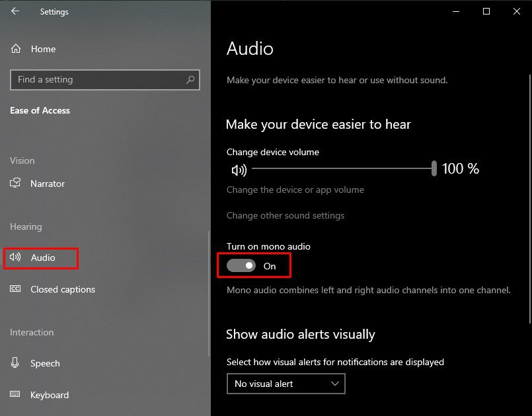Click the sidebar scrollbar

[209, 293]
